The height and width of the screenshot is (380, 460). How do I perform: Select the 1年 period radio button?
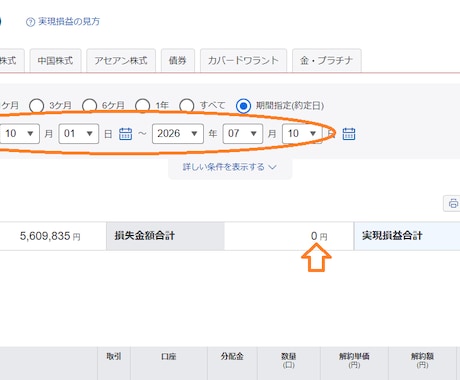(143, 106)
